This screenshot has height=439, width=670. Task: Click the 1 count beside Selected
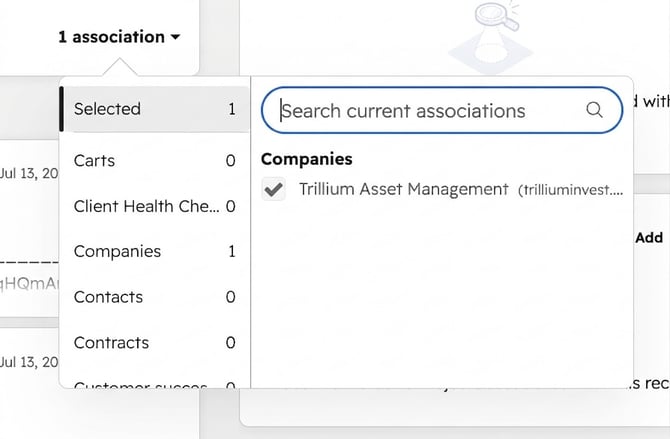232,109
